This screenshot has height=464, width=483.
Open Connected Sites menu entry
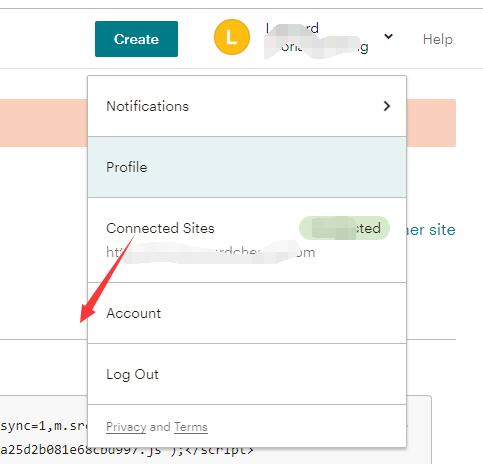click(247, 240)
